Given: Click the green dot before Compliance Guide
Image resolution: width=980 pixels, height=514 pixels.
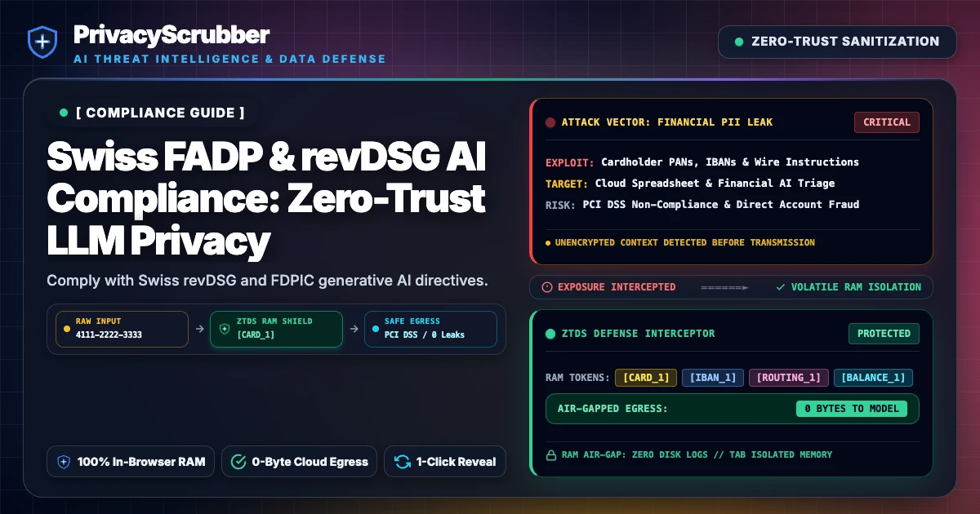Looking at the screenshot, I should click(x=64, y=113).
